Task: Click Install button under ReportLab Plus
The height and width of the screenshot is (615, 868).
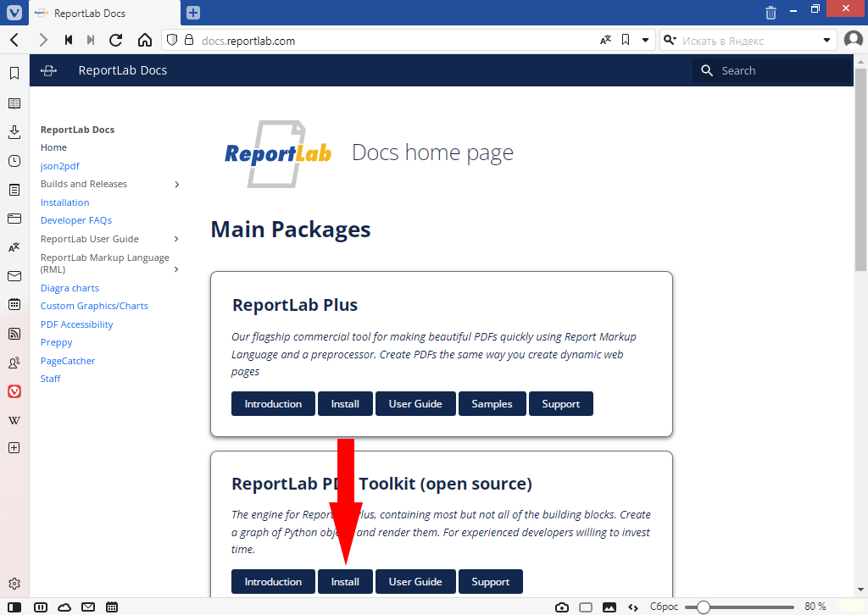Action: (x=345, y=404)
